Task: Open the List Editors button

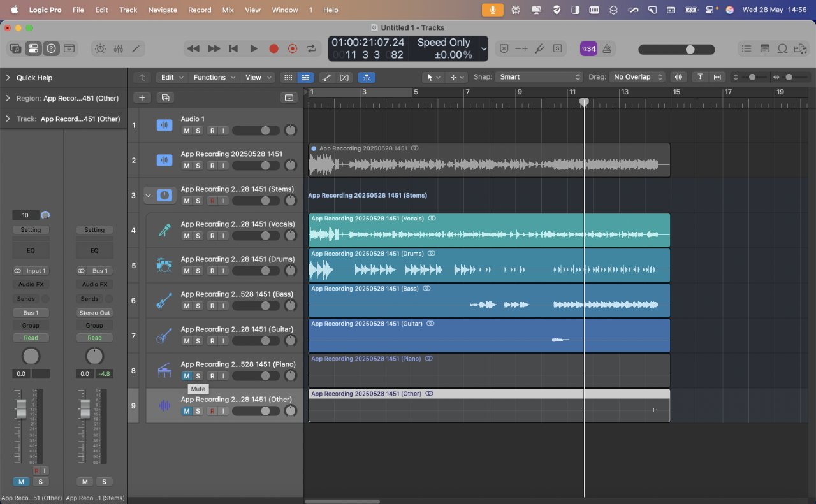Action: point(747,48)
